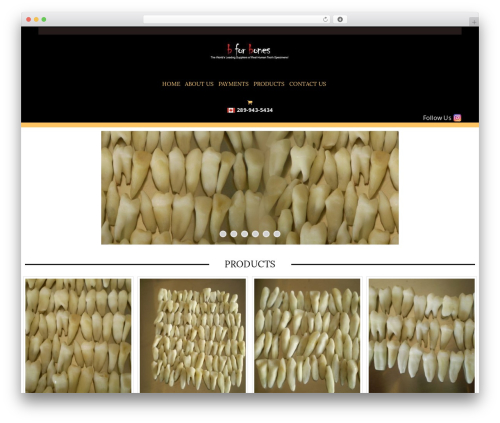Select the fifth slider dot

click(x=266, y=234)
